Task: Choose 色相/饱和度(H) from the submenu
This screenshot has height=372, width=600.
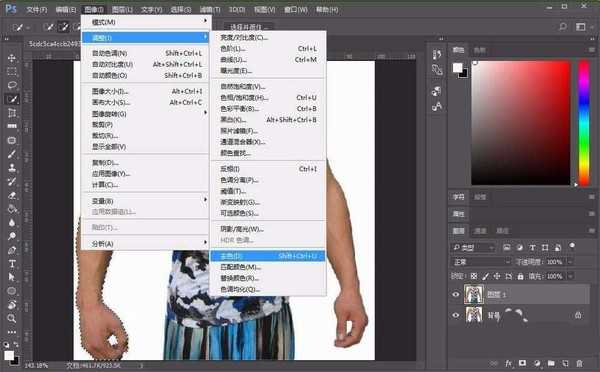Action: pyautogui.click(x=268, y=98)
